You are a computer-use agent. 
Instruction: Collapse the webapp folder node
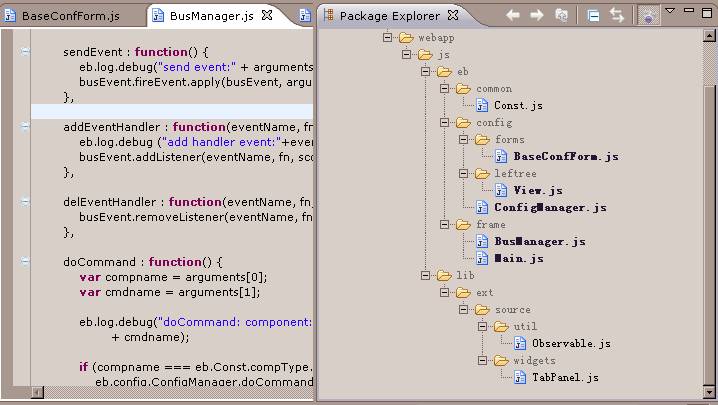point(387,37)
